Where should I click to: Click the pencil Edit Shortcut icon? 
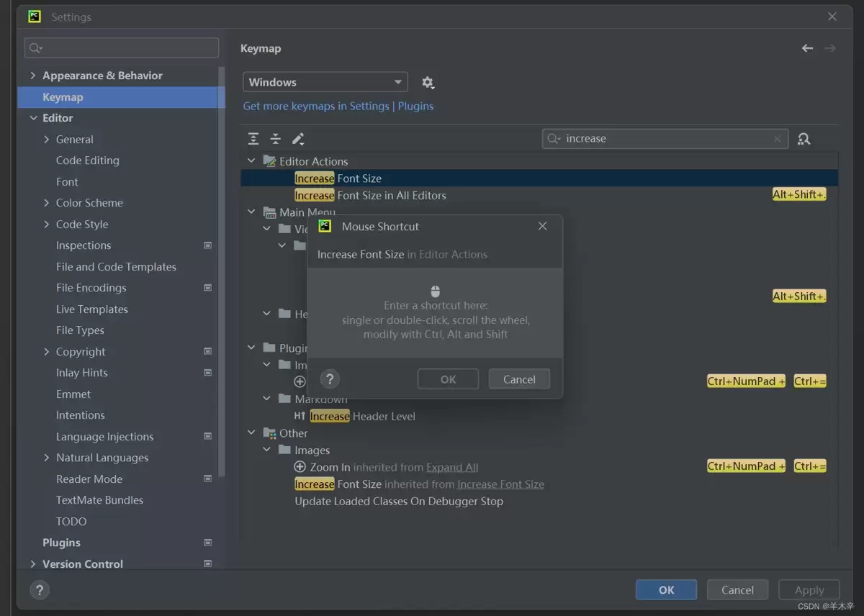[298, 139]
